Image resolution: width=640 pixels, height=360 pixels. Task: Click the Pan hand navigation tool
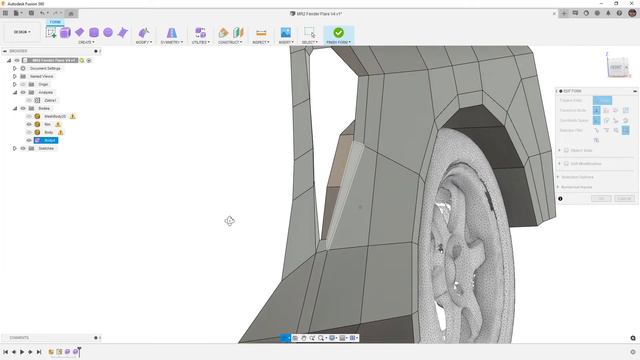pyautogui.click(x=304, y=338)
